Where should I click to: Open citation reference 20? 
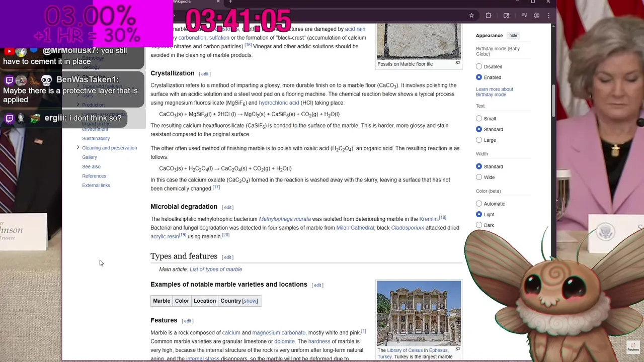pyautogui.click(x=225, y=235)
